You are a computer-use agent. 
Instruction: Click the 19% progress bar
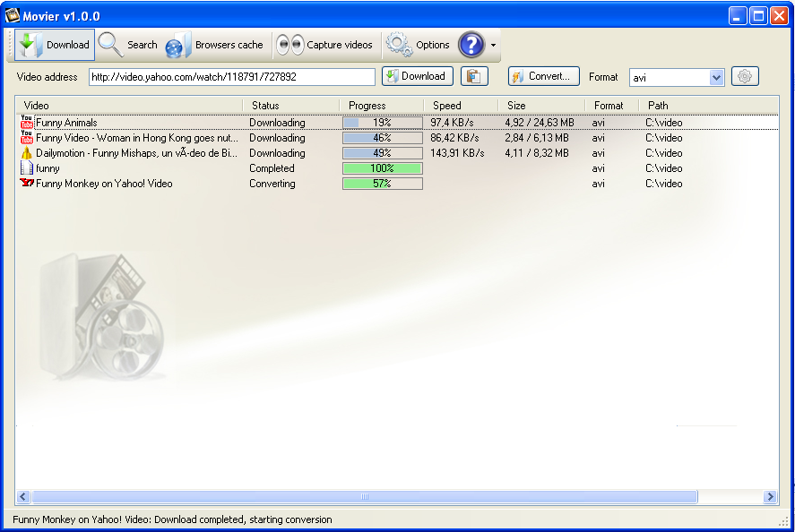[x=383, y=123]
